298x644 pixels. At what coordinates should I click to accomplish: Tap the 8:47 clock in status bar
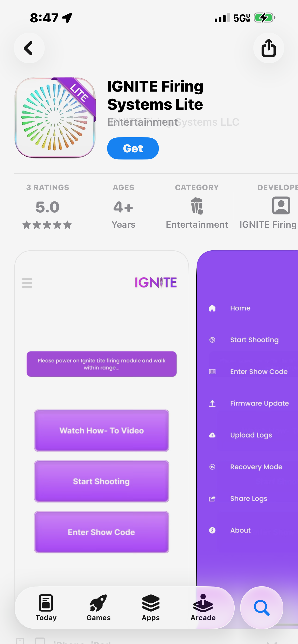[x=44, y=18]
